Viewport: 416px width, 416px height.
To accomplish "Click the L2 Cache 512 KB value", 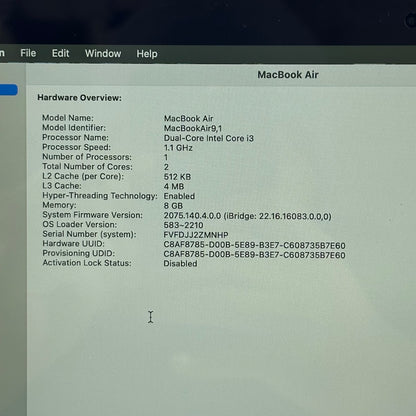I will [177, 177].
